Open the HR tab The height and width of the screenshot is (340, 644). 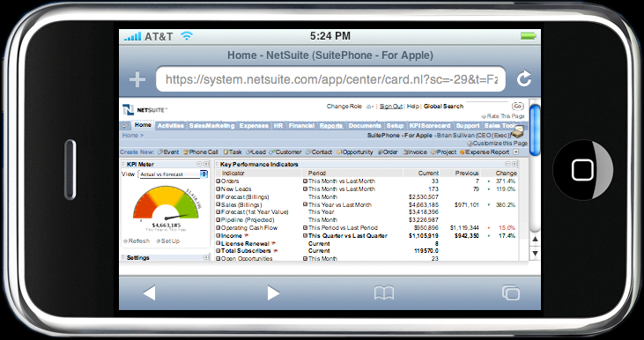tap(278, 126)
